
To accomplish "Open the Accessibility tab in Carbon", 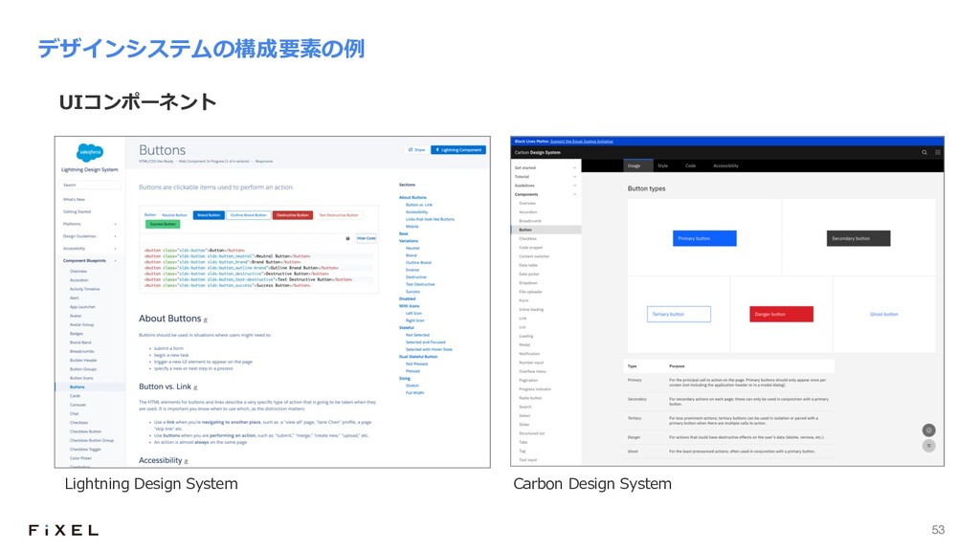I will [x=725, y=165].
